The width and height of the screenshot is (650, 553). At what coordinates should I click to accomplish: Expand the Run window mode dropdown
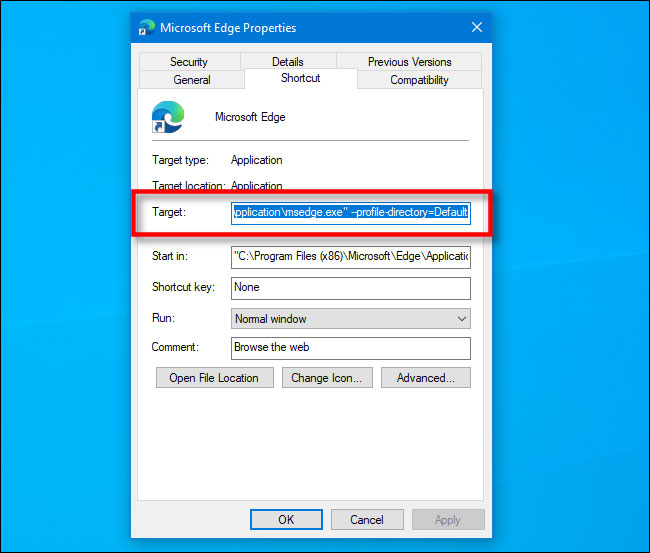351,318
